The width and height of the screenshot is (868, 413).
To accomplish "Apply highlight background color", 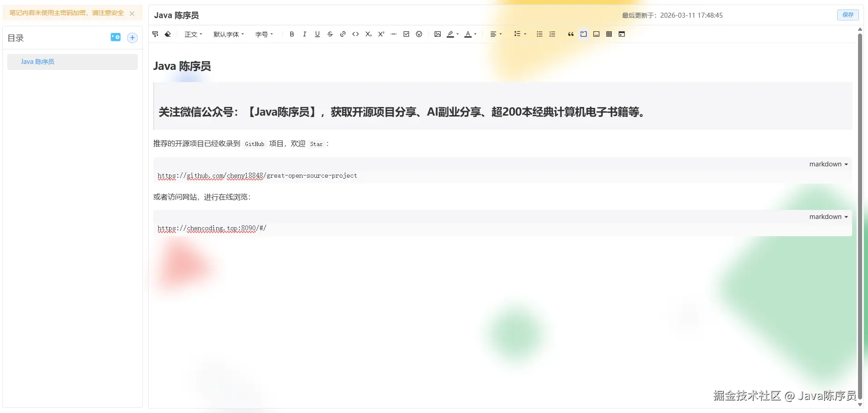I will pyautogui.click(x=450, y=34).
